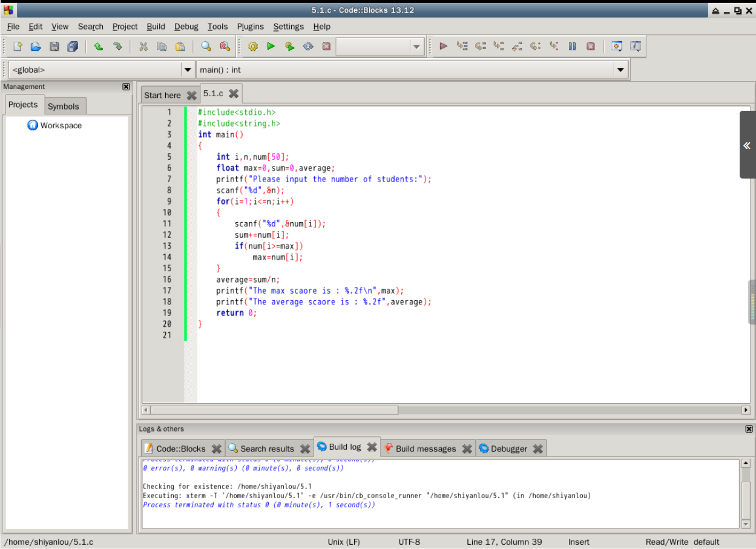Open the File menu
The image size is (756, 549).
pos(13,27)
